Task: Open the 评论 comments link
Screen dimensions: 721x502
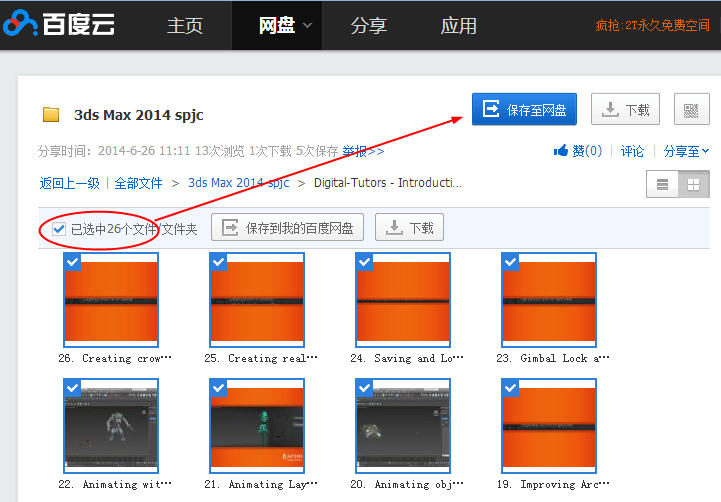Action: (x=632, y=151)
